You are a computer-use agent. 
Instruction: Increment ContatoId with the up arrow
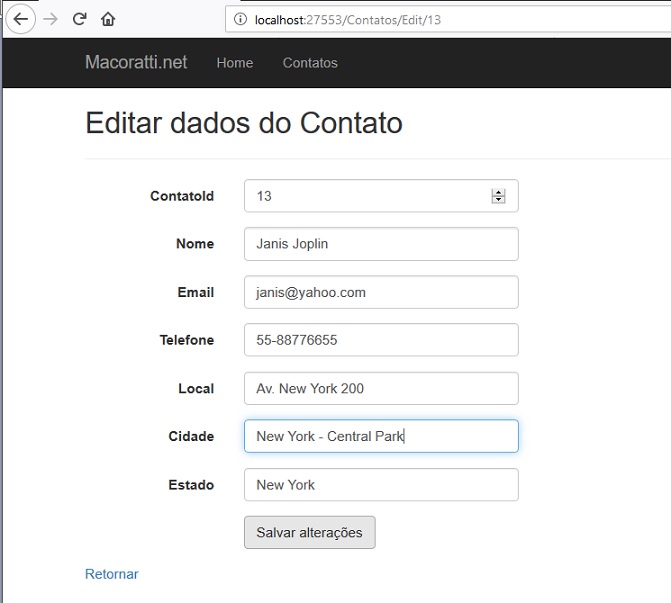tap(498, 192)
